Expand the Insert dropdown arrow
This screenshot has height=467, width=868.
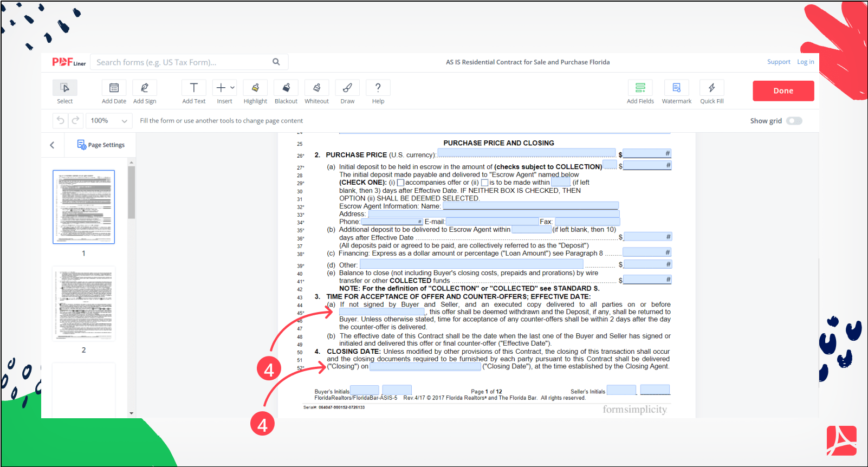click(232, 87)
